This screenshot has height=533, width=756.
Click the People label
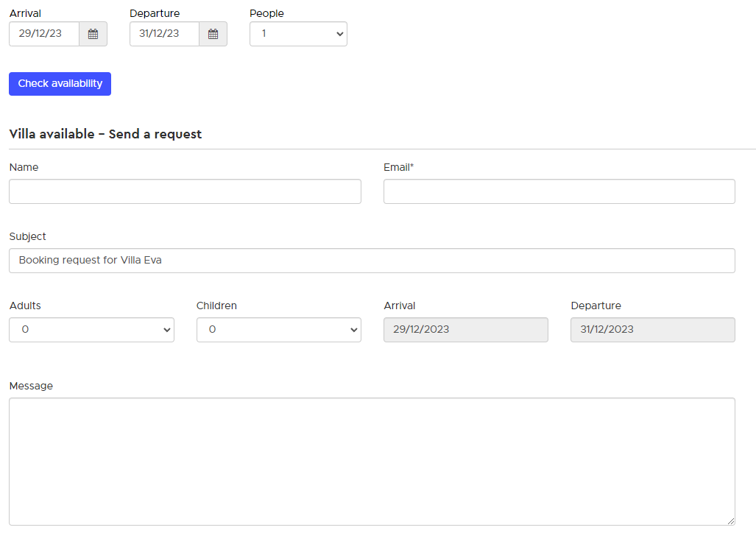266,13
